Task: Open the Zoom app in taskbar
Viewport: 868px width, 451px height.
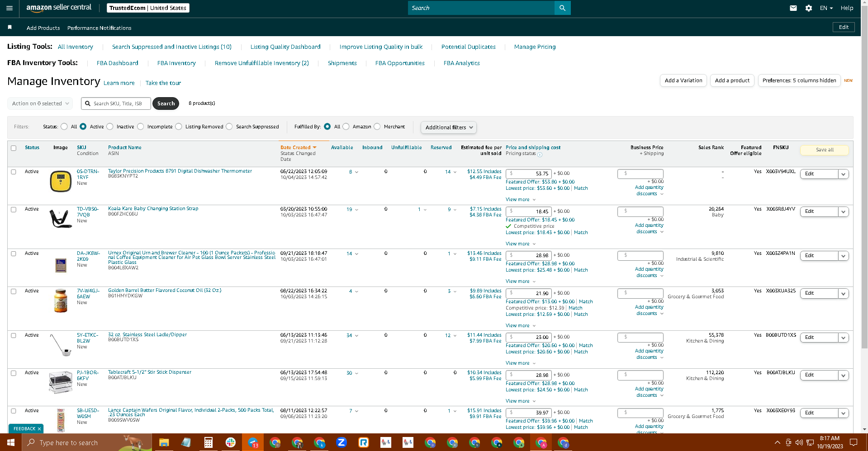Action: 342,442
